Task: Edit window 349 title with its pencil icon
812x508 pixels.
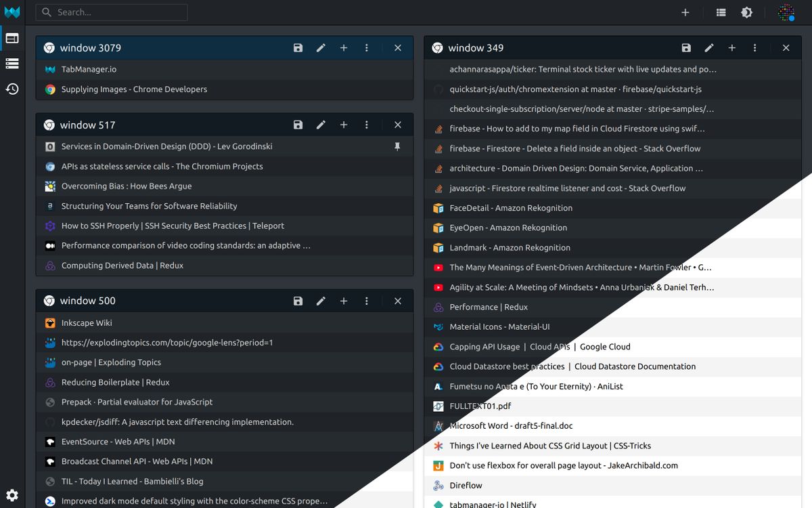Action: point(708,47)
